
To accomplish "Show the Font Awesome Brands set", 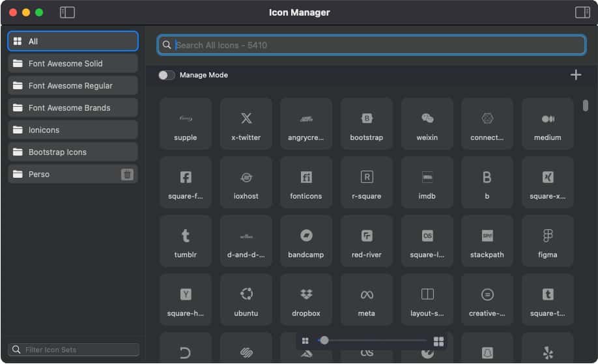I will [73, 108].
